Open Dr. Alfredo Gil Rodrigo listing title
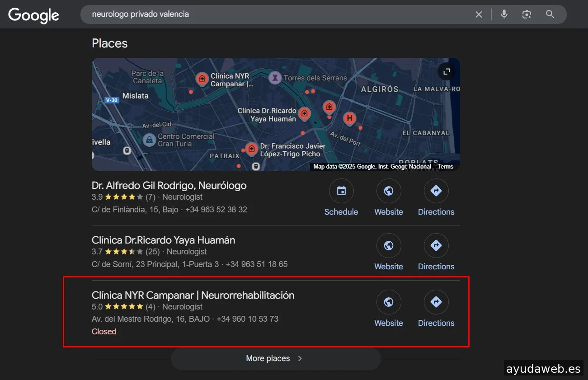 tap(169, 185)
